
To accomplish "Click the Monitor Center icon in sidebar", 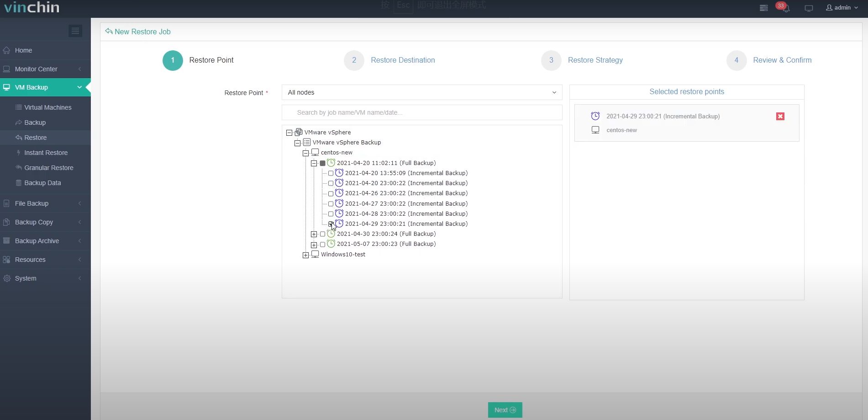I will coord(6,69).
